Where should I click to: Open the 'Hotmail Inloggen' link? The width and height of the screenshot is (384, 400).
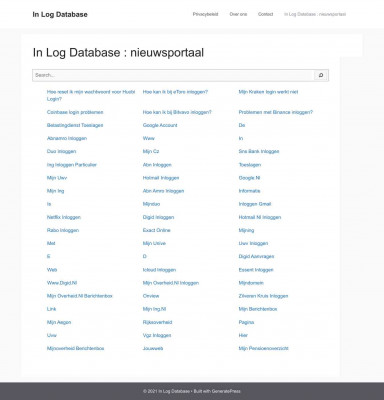pos(161,178)
